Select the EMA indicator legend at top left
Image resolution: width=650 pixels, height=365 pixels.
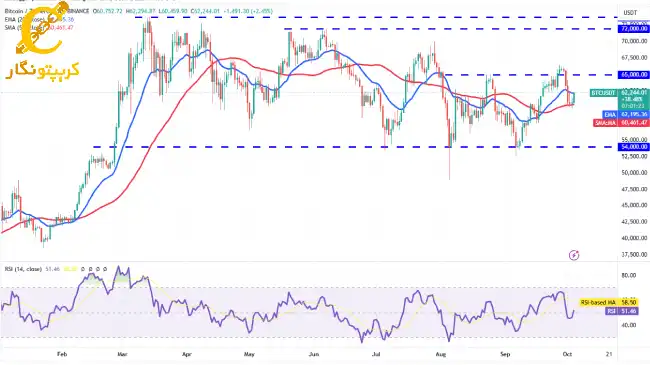pyautogui.click(x=39, y=19)
